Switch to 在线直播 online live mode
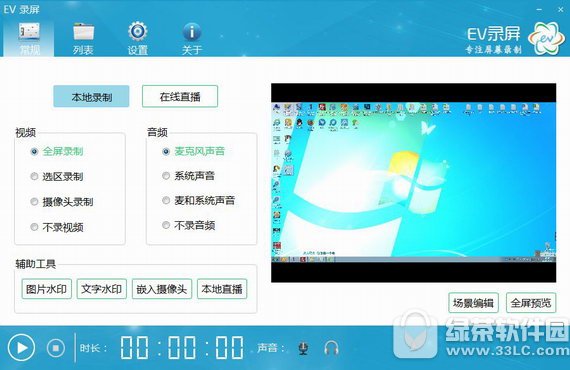 pos(180,97)
